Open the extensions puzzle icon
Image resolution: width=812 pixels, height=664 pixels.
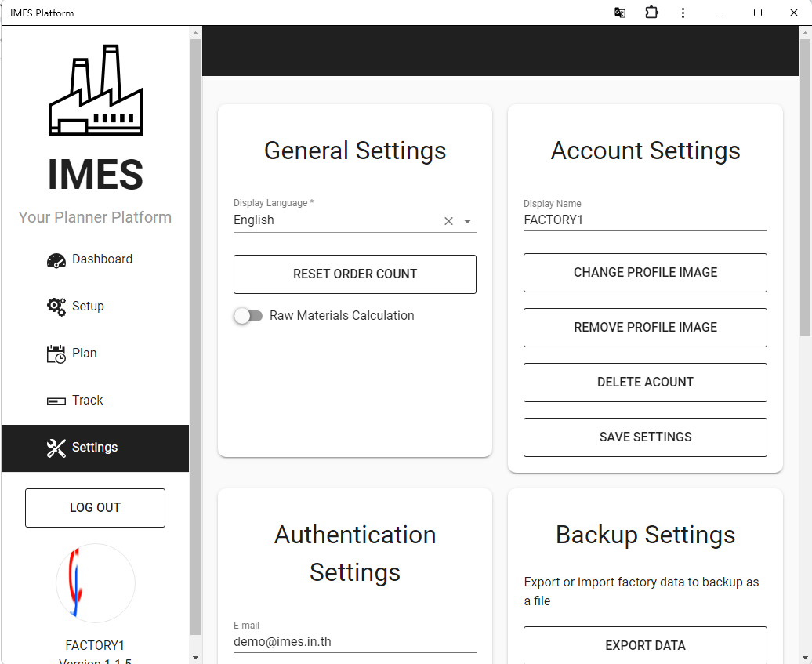coord(651,13)
